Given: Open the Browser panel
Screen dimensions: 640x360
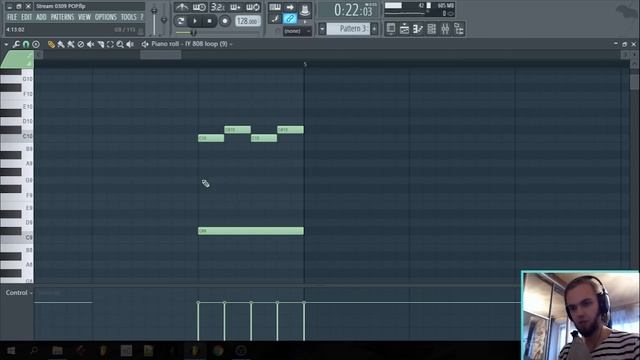Looking at the screenshot, I should [459, 29].
